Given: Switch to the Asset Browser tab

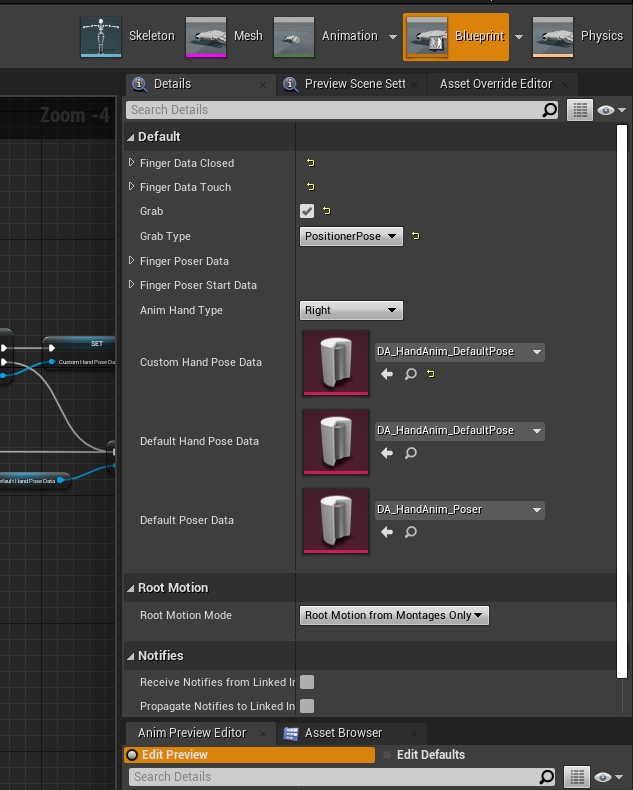Looking at the screenshot, I should (x=351, y=733).
